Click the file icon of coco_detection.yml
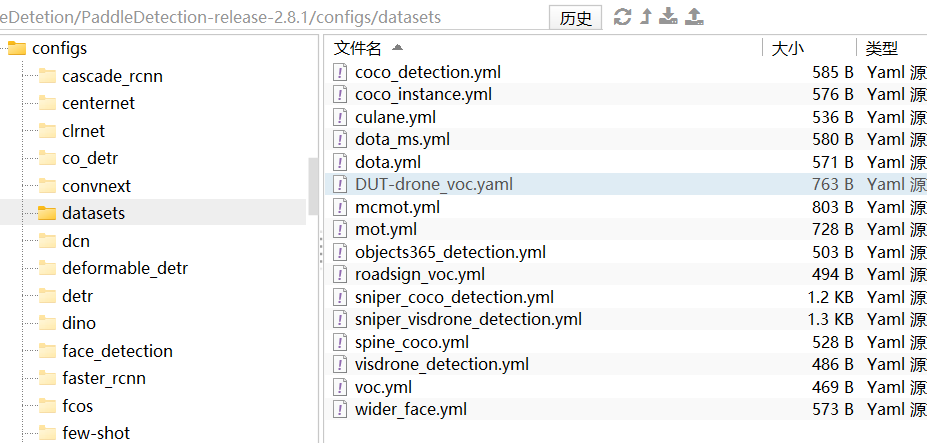The image size is (927, 443). [x=340, y=72]
